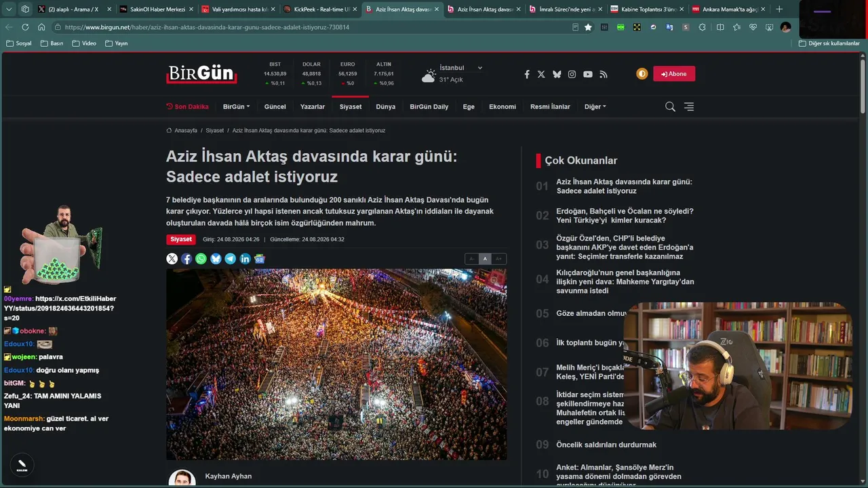
Task: Go back with the browser back arrow
Action: (9, 27)
